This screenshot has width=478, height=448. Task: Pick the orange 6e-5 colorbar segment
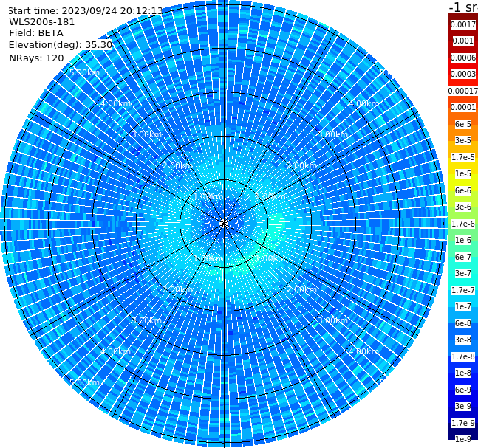462,124
